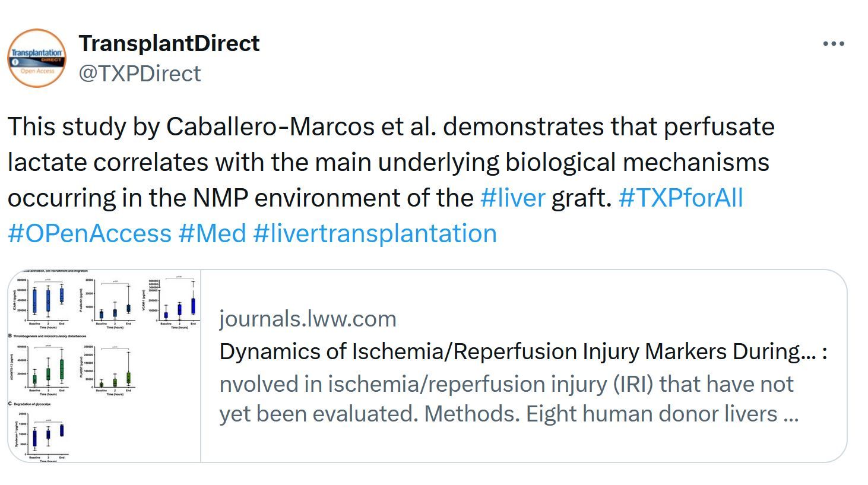Image resolution: width=868 pixels, height=485 pixels.
Task: Click the TransplantDirect display name
Action: tap(169, 43)
